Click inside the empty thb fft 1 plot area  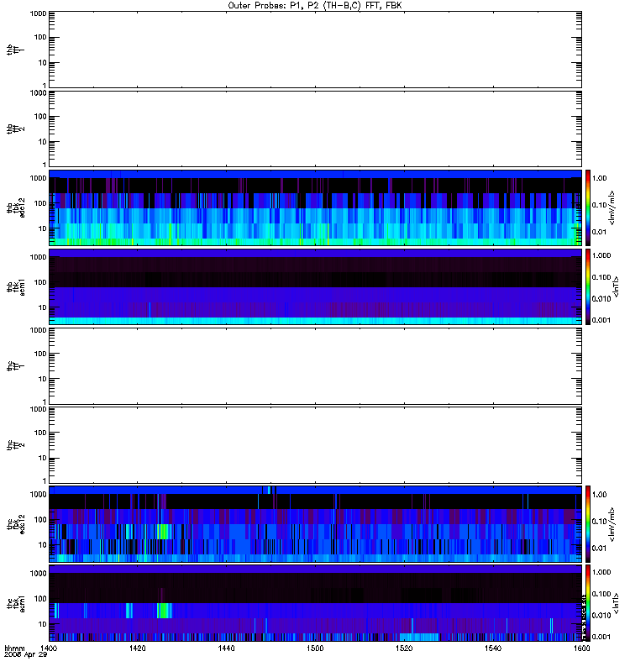click(x=315, y=50)
